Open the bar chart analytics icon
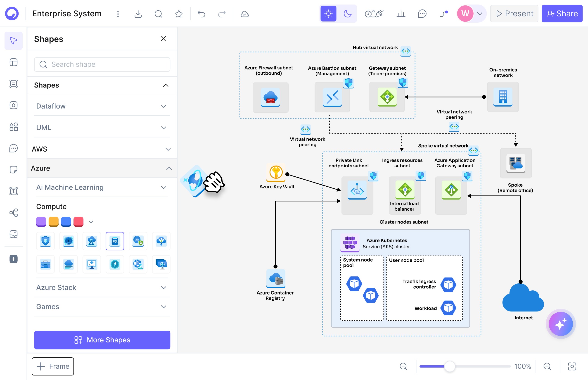Image resolution: width=588 pixels, height=380 pixels. pos(401,14)
